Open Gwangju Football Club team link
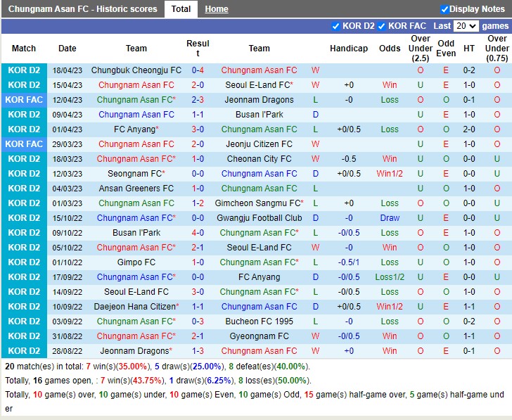The height and width of the screenshot is (420, 512). coord(260,218)
